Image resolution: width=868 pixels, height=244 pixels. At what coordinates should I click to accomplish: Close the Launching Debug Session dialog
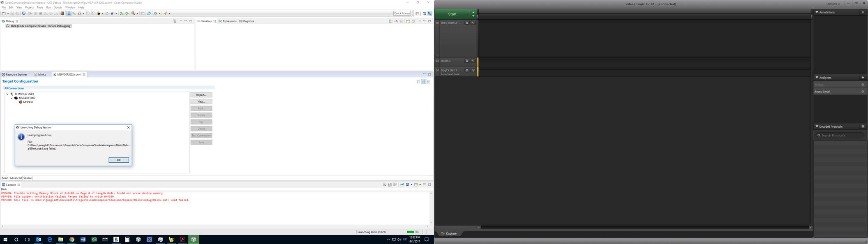point(128,127)
